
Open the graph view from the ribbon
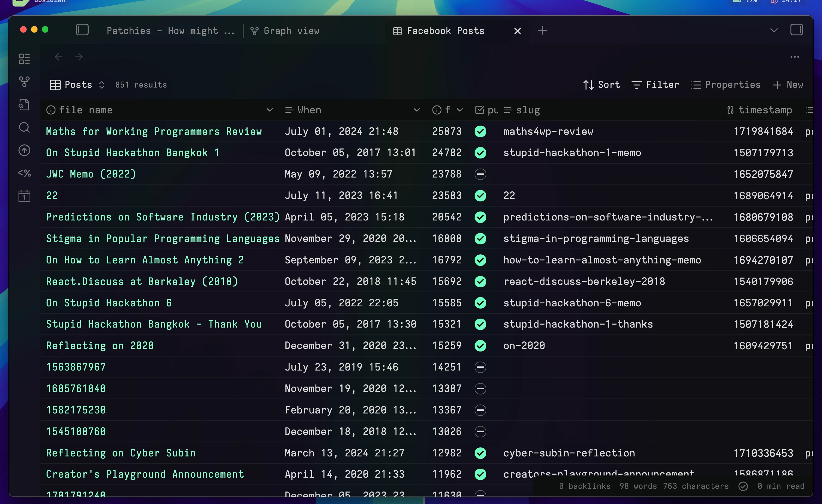[x=24, y=82]
